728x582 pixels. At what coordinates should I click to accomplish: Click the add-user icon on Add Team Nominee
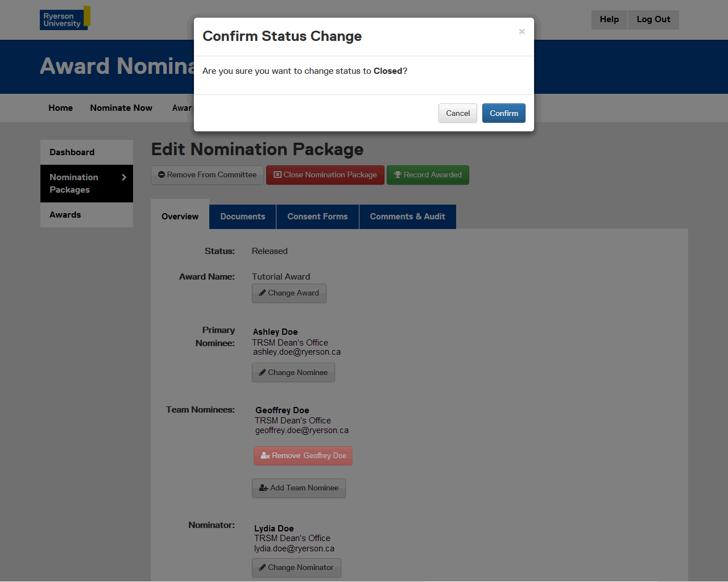point(263,488)
